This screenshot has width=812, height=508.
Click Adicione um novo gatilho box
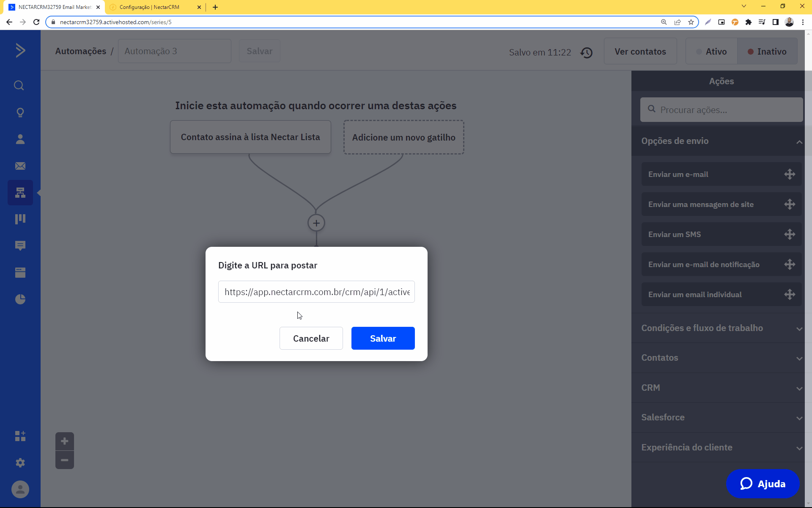pyautogui.click(x=404, y=137)
